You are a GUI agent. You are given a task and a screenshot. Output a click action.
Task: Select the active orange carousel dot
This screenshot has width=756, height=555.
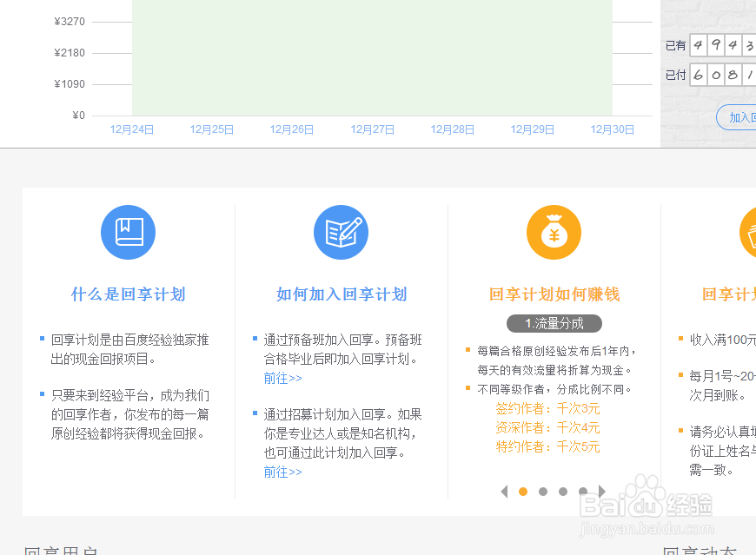pos(523,492)
